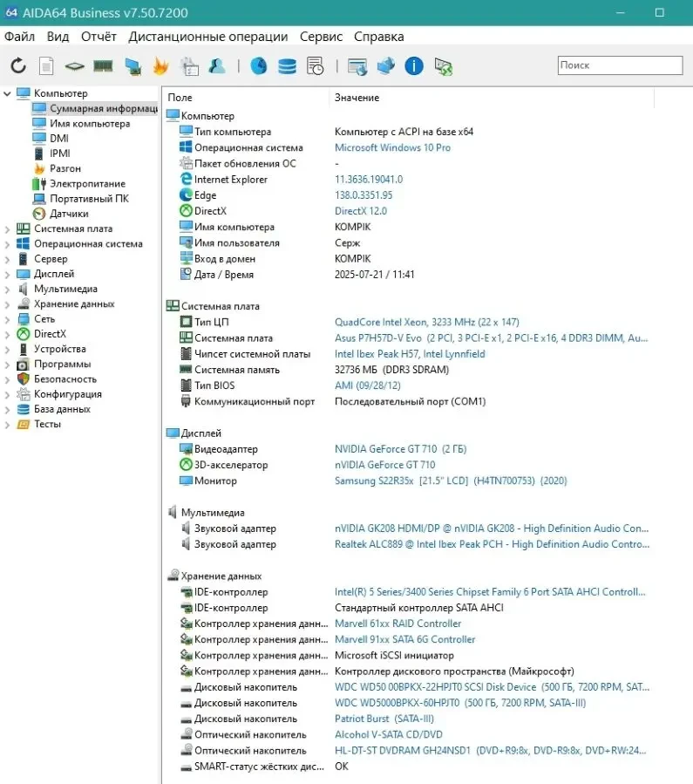Expand the Дисплей tree node
The height and width of the screenshot is (784, 693).
pos(7,274)
